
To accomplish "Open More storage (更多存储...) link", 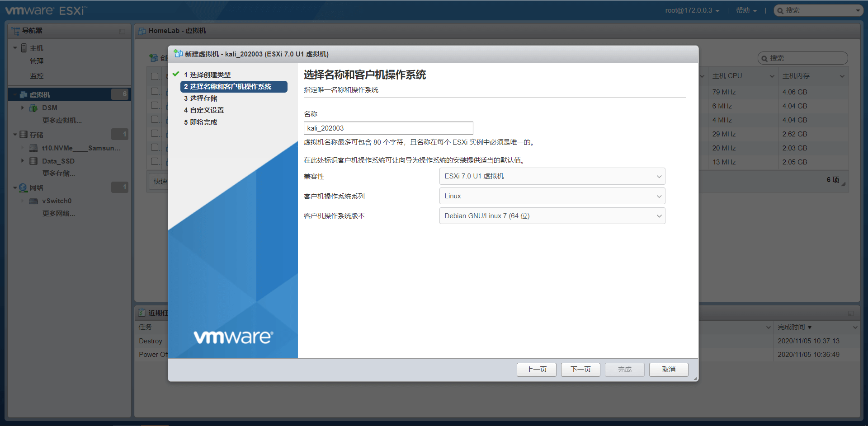I will pos(59,173).
